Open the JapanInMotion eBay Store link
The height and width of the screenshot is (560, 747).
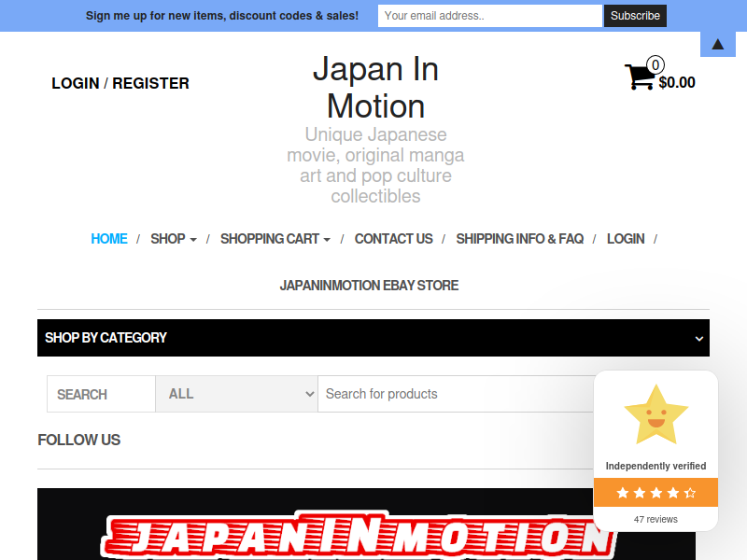(369, 286)
